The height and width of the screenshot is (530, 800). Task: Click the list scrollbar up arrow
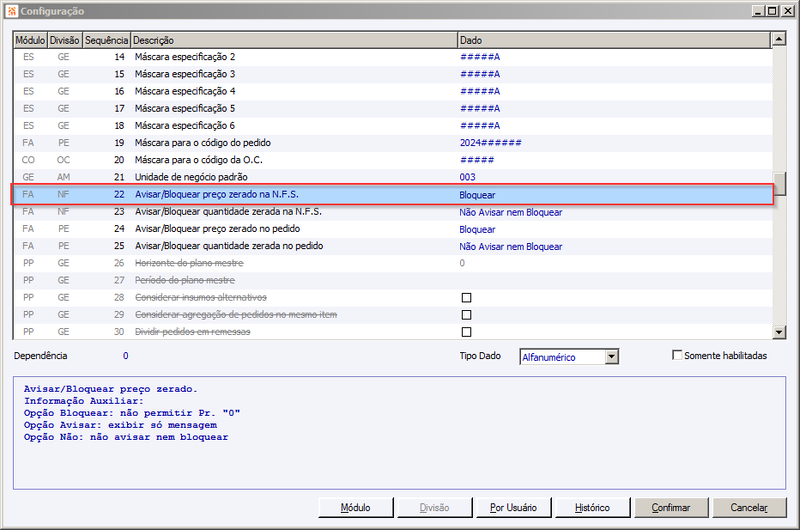(779, 39)
